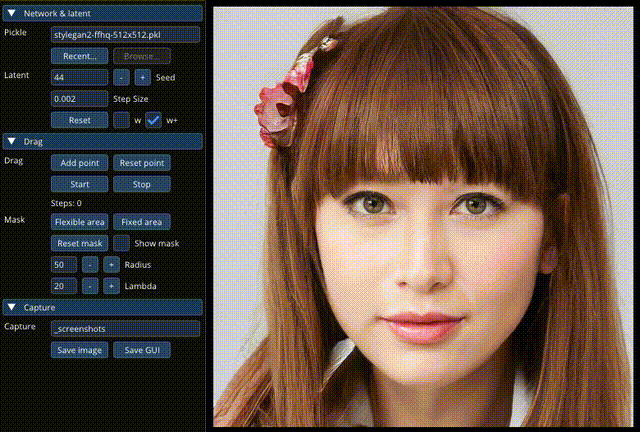Enable the Show mask checkbox
Screen dimensions: 640x432
121,243
